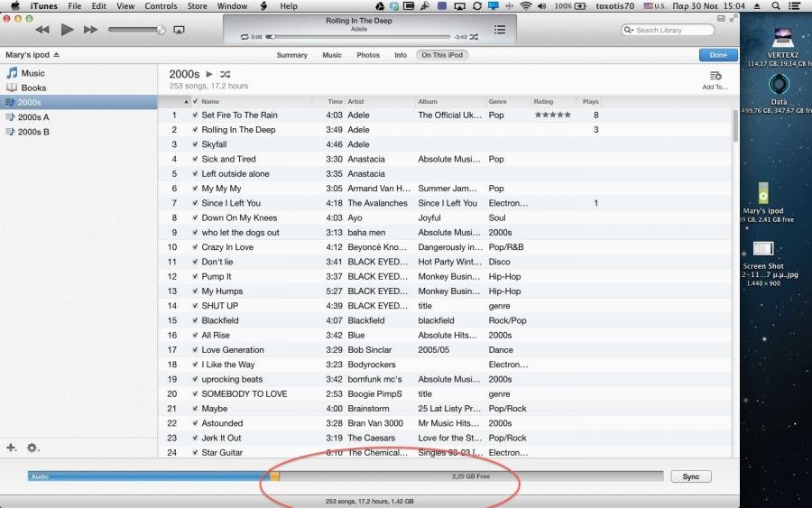Viewport: 812px width, 508px height.
Task: Sort by the Plays column header
Action: point(589,101)
